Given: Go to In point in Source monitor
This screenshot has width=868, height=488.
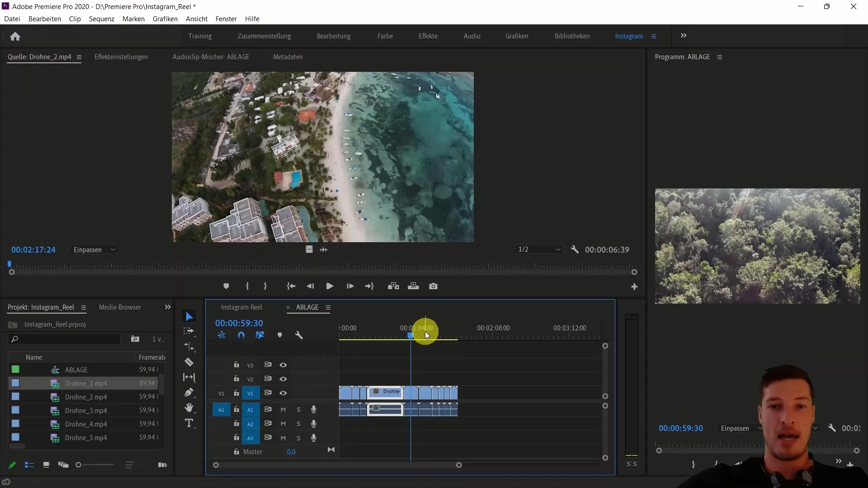Looking at the screenshot, I should coord(291,286).
